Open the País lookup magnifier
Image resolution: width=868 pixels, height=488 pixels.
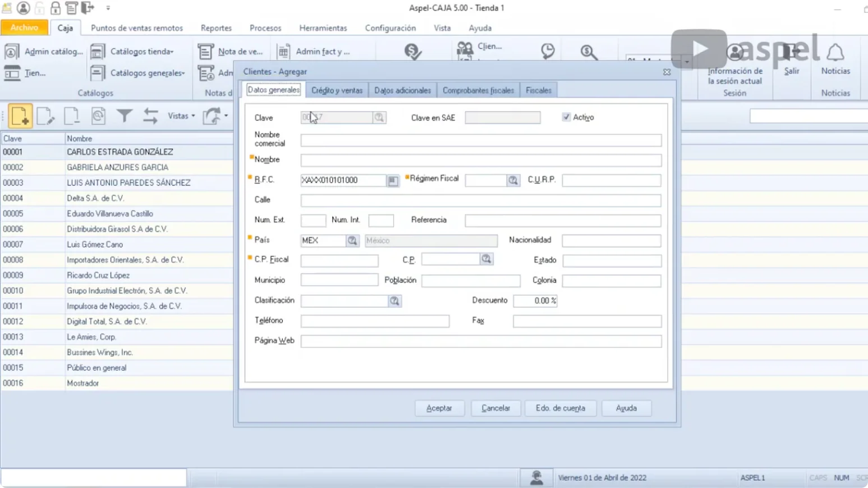(x=352, y=241)
